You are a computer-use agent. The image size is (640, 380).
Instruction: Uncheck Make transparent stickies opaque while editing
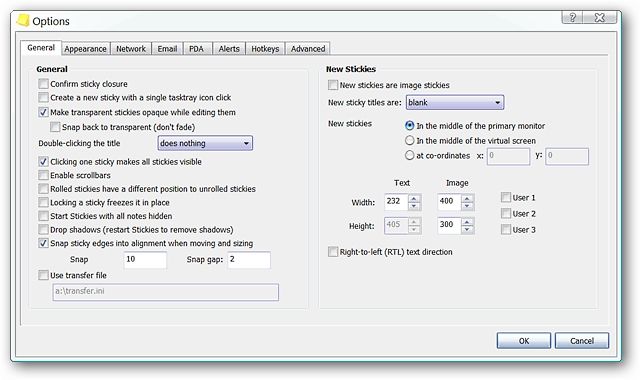(x=43, y=112)
